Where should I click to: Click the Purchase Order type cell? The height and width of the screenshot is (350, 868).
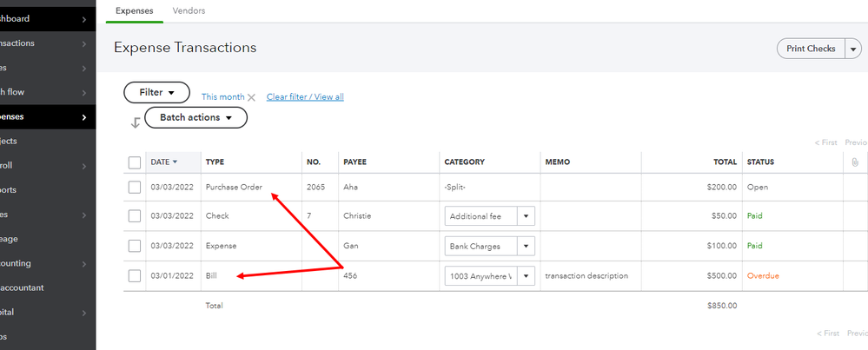235,187
